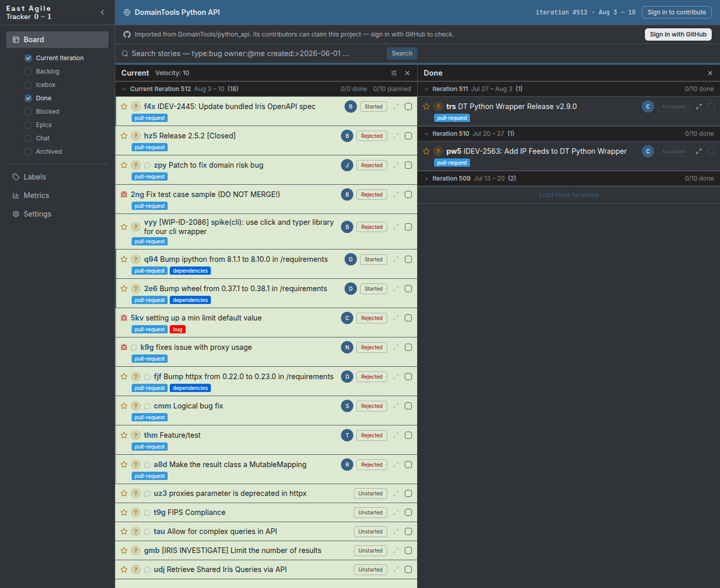
Task: Open the comment bubble on zpy story
Action: click(147, 166)
